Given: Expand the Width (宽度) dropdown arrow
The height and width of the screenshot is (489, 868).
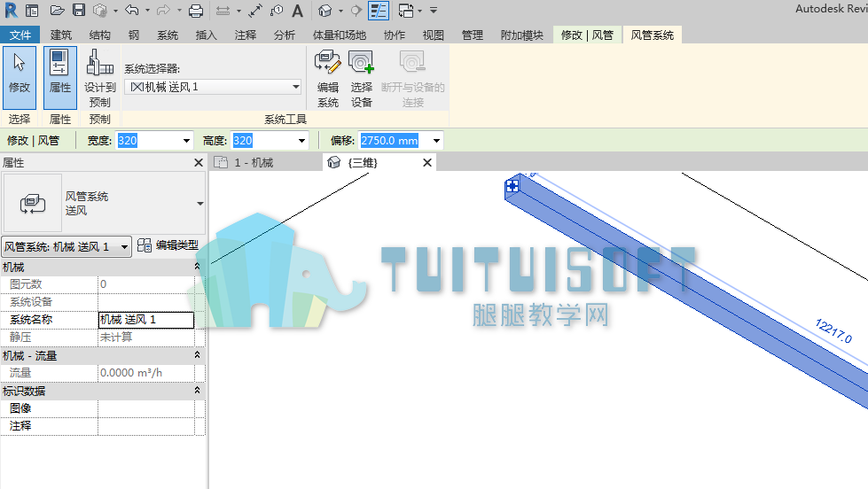Looking at the screenshot, I should (x=186, y=141).
